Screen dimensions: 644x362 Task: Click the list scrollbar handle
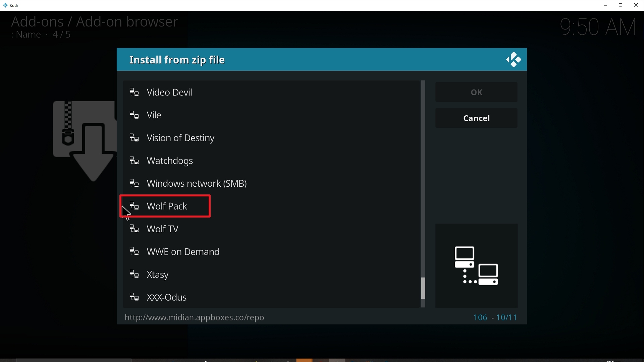point(423,288)
